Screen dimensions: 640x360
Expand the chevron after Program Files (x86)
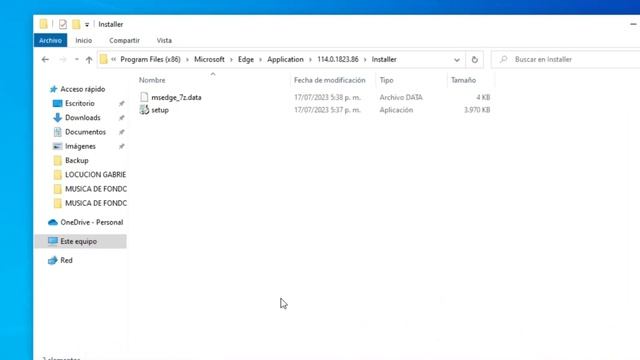click(x=187, y=60)
